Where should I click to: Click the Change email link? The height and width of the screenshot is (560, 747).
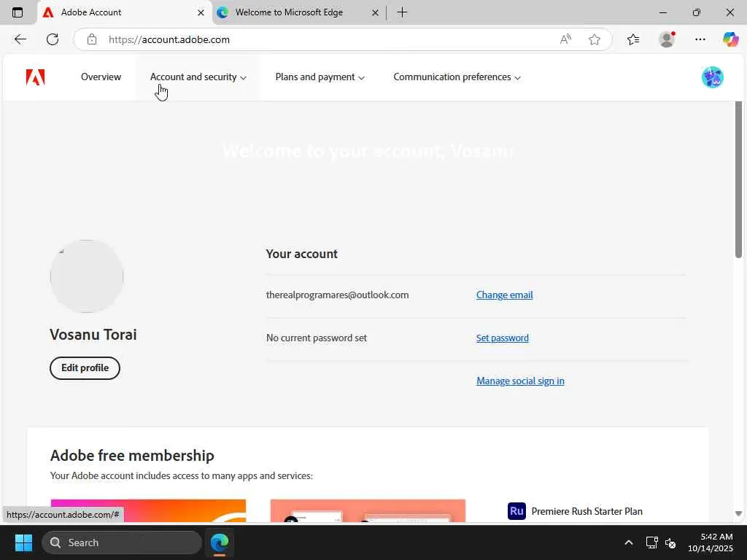[x=505, y=295]
